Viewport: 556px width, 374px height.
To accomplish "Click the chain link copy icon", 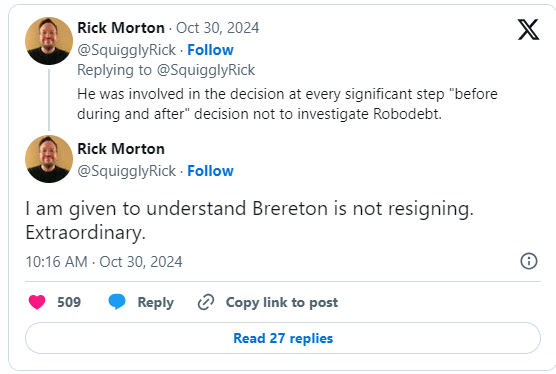I will coord(206,302).
